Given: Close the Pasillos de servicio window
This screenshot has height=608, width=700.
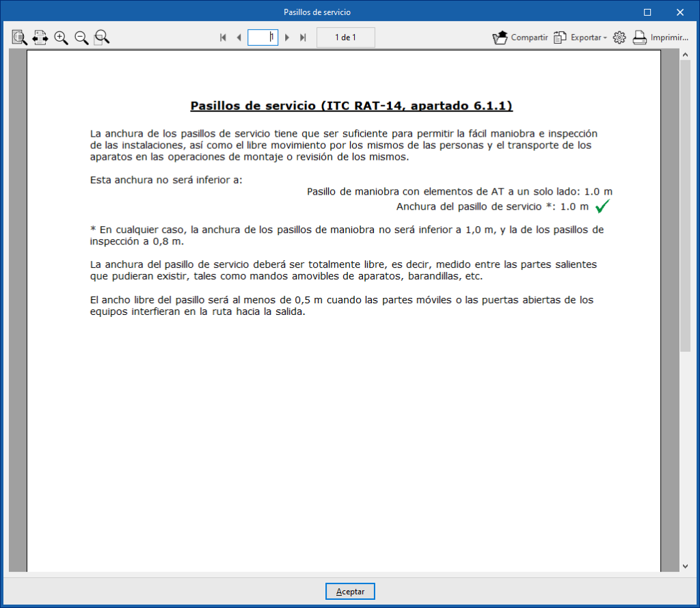Looking at the screenshot, I should [x=680, y=12].
